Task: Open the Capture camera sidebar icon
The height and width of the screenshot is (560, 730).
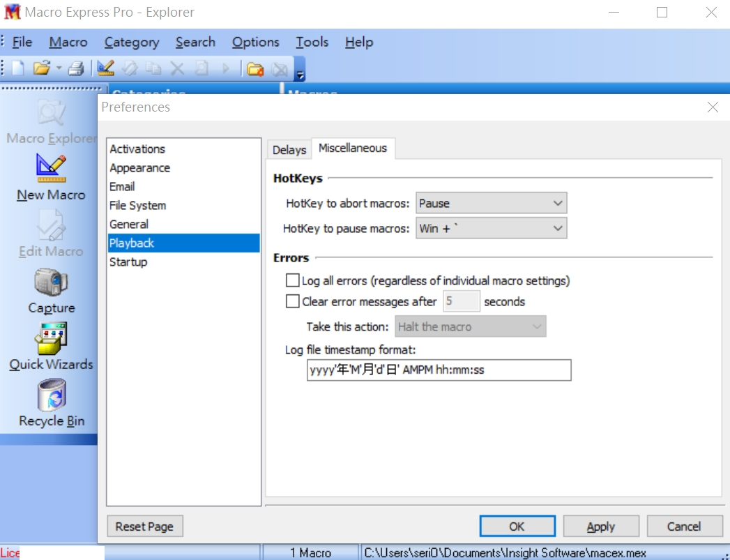Action: (x=51, y=281)
